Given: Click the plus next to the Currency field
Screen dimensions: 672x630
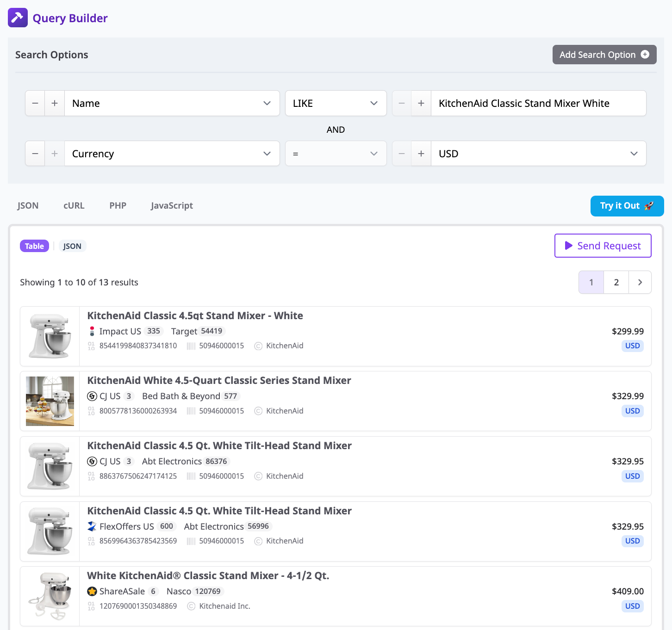Looking at the screenshot, I should tap(55, 154).
